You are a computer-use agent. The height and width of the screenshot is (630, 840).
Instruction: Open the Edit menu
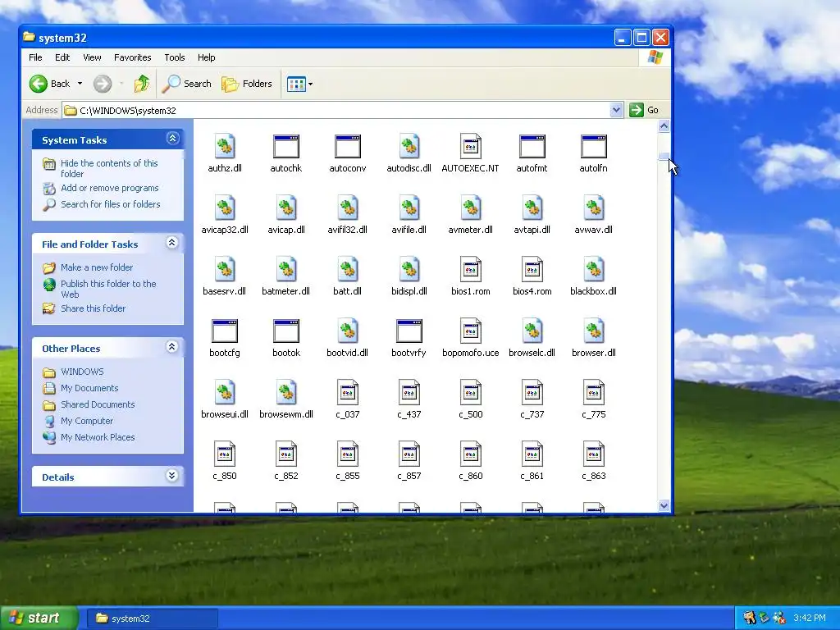pyautogui.click(x=62, y=57)
